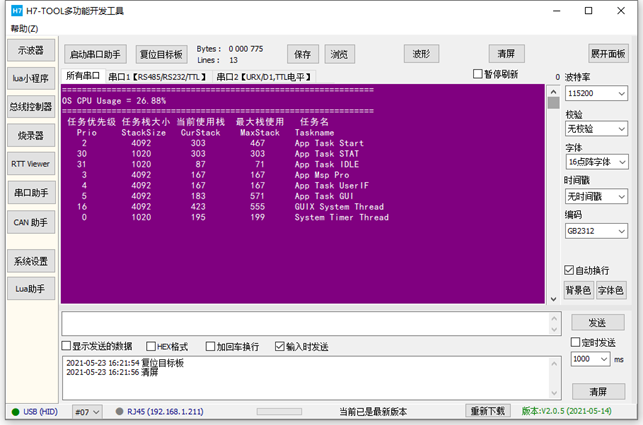
Task: Click the 当前已是最新版本 status message
Action: tap(373, 411)
